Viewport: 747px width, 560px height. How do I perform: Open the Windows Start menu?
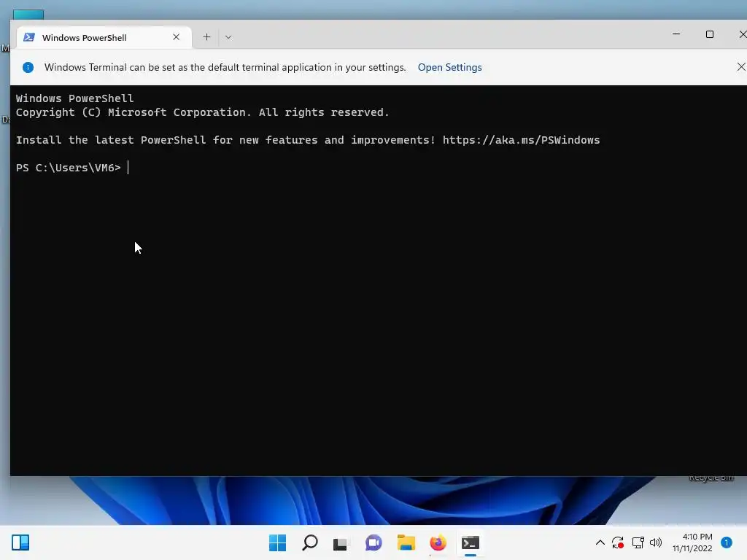(x=278, y=542)
